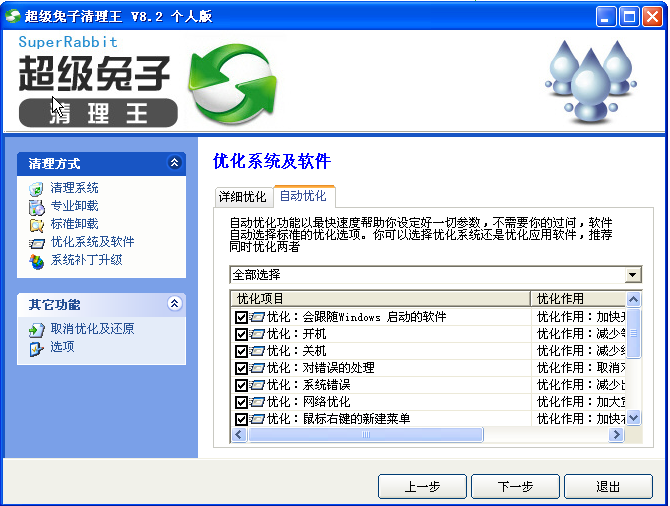Viewport: 670px width, 506px height.
Task: Toggle 鼠标右键的新建菜单 checkbox
Action: 241,419
